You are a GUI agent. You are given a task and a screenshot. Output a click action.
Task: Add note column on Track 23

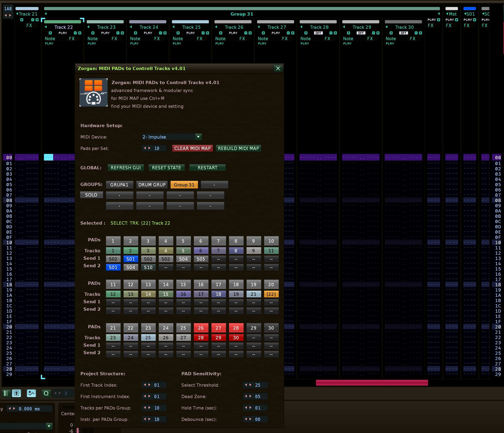93,33
